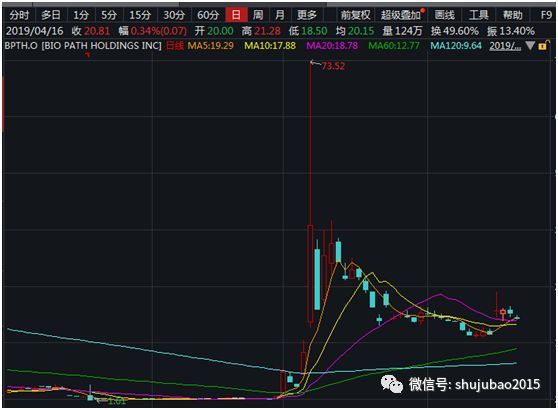The image size is (558, 410).
Task: Switch to the 多日 multi-day view
Action: point(51,15)
